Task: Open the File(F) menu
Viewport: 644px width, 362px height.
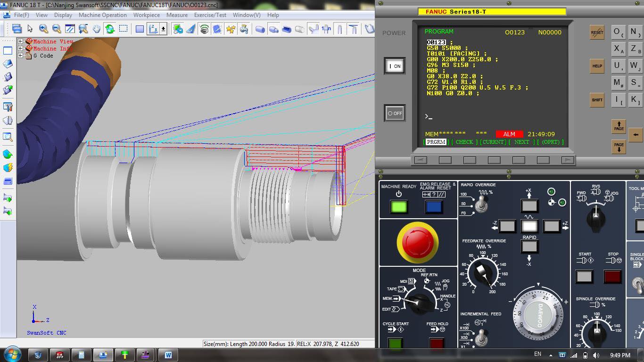Action: click(x=22, y=15)
